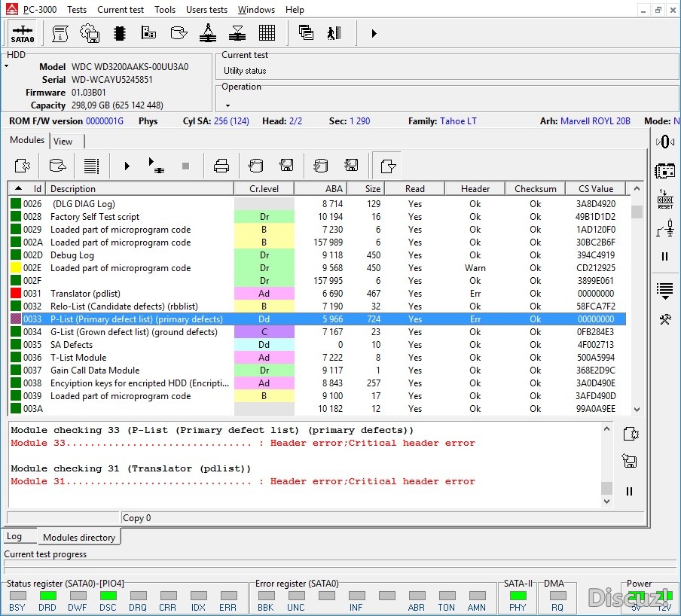Click the yellow B level cell for Relo-List

point(264,306)
